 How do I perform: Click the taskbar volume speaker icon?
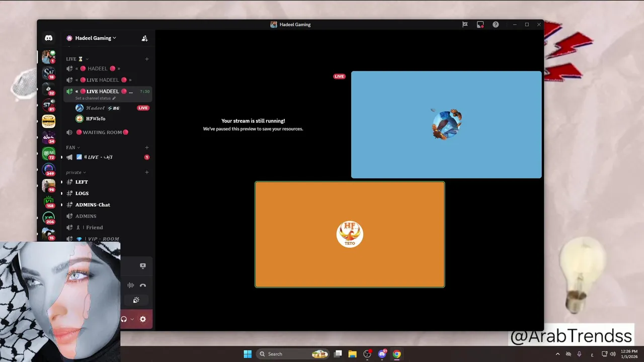coord(612,354)
